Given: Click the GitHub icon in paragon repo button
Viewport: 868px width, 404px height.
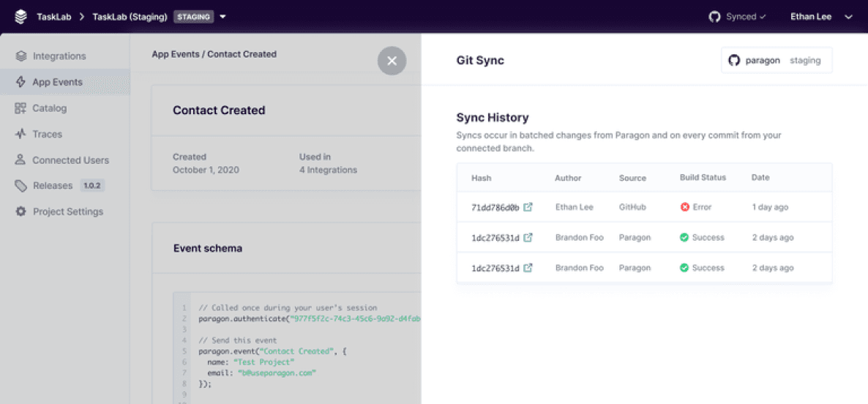Looking at the screenshot, I should tap(734, 60).
